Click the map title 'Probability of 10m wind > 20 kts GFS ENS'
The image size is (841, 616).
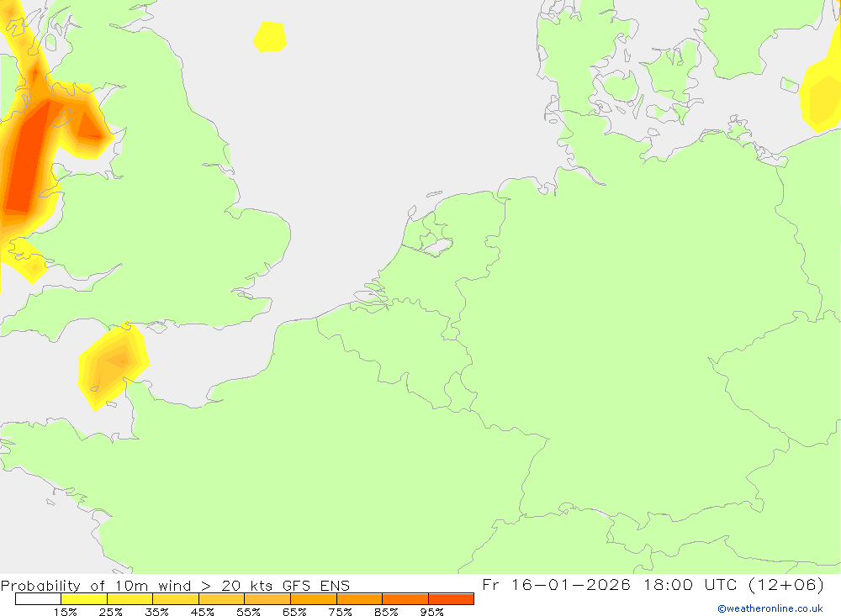pyautogui.click(x=176, y=586)
